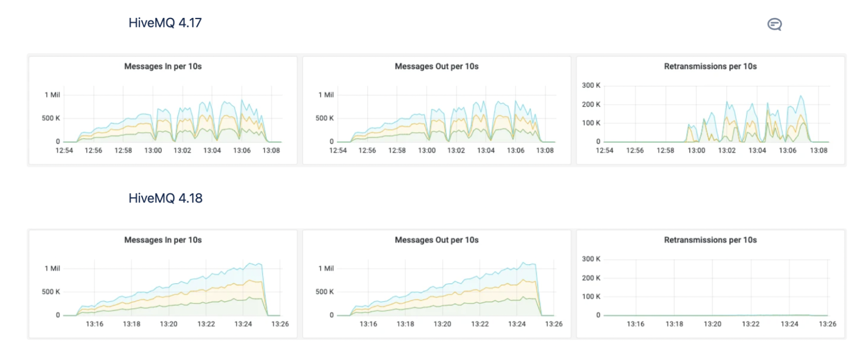The image size is (868, 353).
Task: Open HiveMQ 4.17 Messages In per 10s chart
Action: point(163,110)
